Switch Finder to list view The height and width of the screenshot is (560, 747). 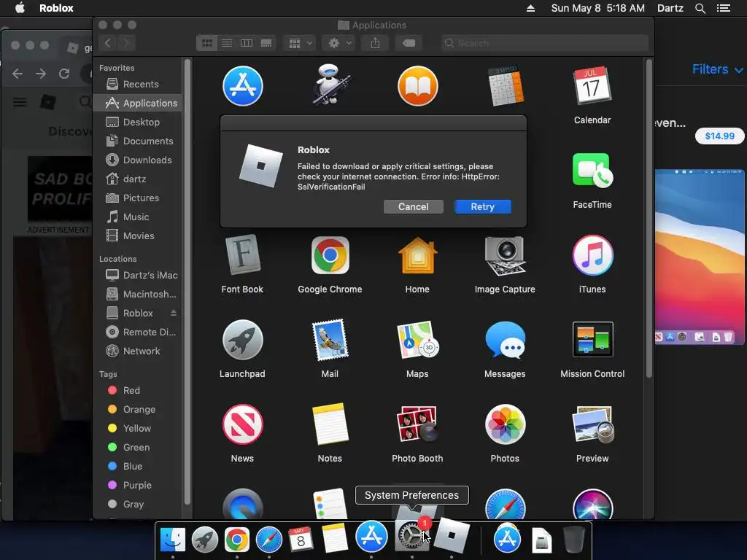point(227,43)
